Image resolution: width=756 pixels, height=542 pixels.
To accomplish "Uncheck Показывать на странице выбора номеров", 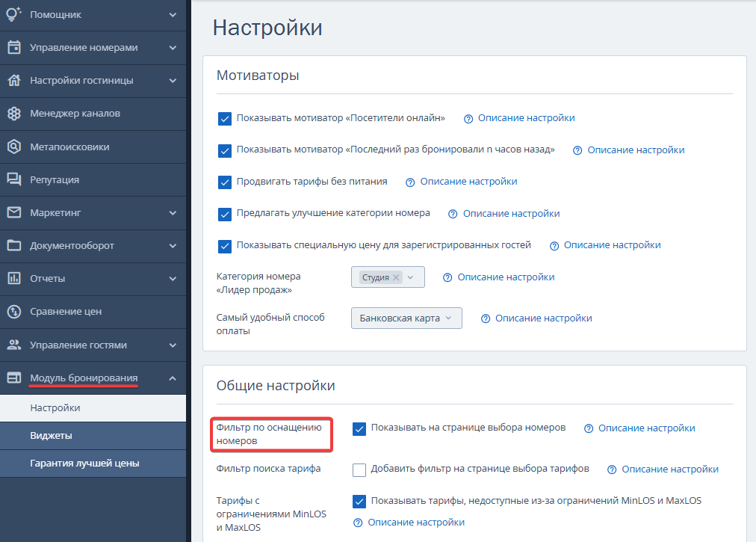I will (359, 428).
